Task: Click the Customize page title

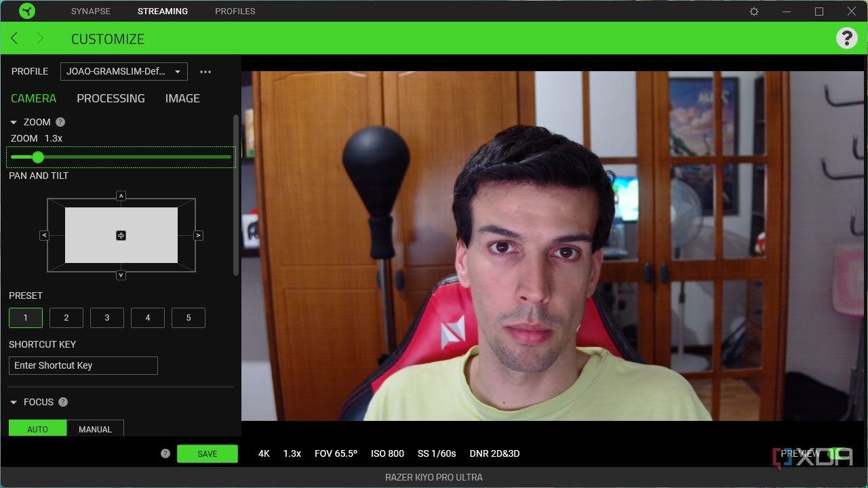Action: (108, 39)
